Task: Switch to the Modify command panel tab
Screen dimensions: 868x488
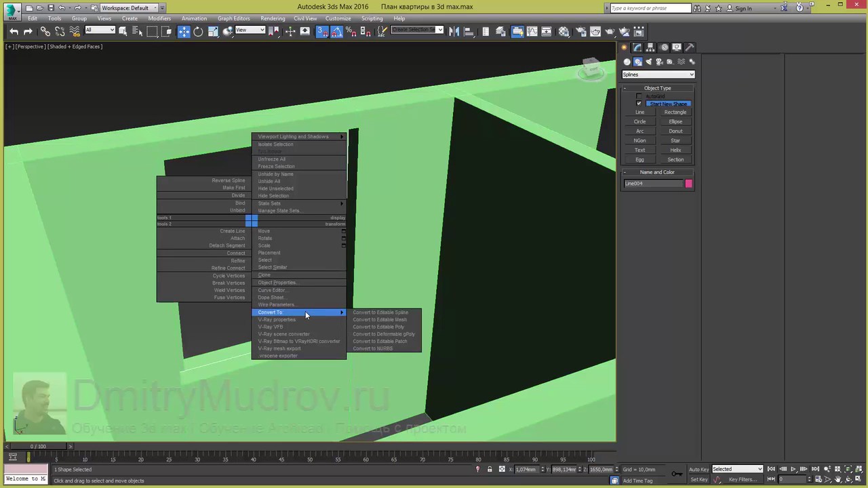Action: coord(637,47)
